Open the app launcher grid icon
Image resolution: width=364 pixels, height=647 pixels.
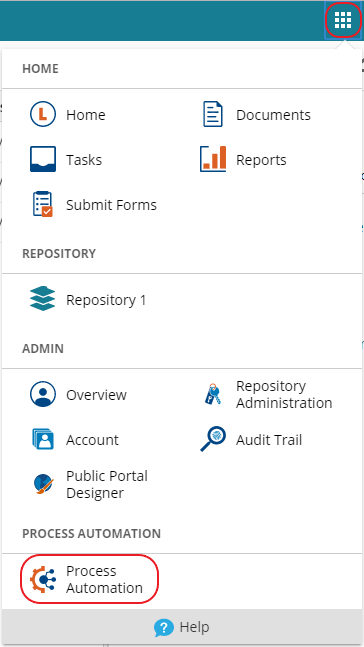343,20
